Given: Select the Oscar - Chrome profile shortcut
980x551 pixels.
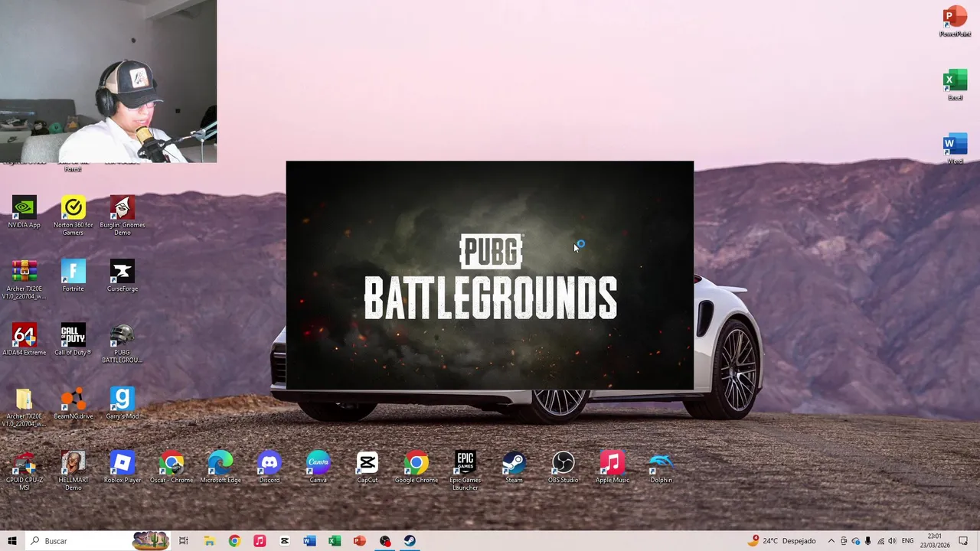Looking at the screenshot, I should point(171,468).
